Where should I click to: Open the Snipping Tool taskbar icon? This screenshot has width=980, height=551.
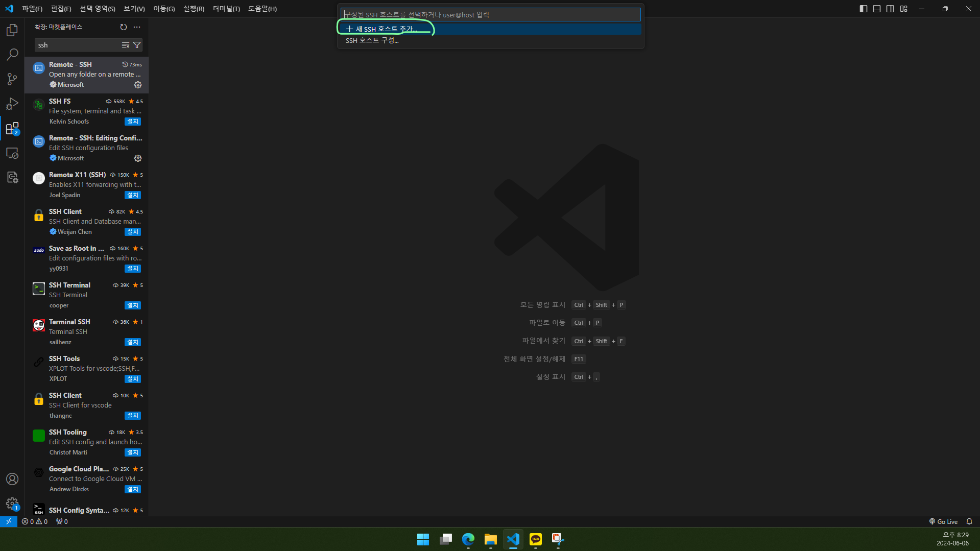coord(558,539)
